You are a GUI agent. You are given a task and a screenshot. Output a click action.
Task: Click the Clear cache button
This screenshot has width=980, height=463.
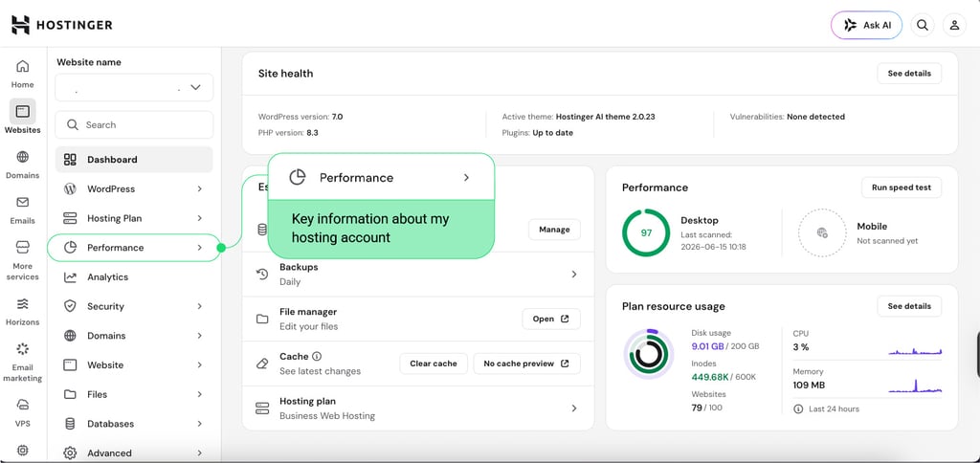434,364
